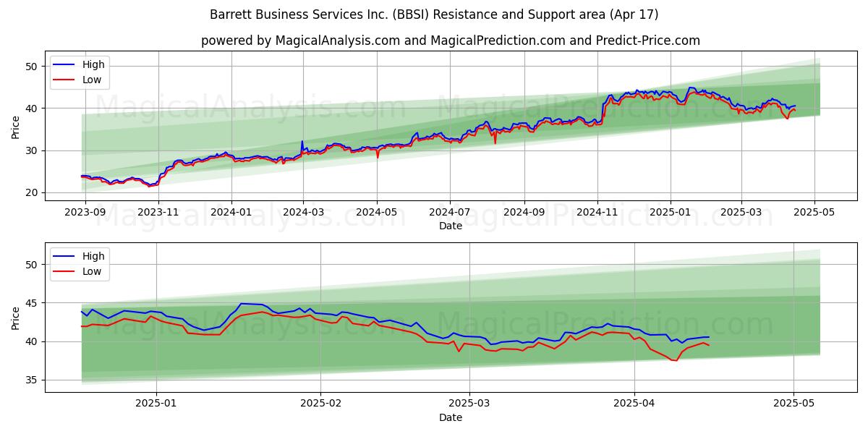Screen dimensions: 868x434
Task: Click the top chart '2024-11' date tick
Action: point(597,213)
